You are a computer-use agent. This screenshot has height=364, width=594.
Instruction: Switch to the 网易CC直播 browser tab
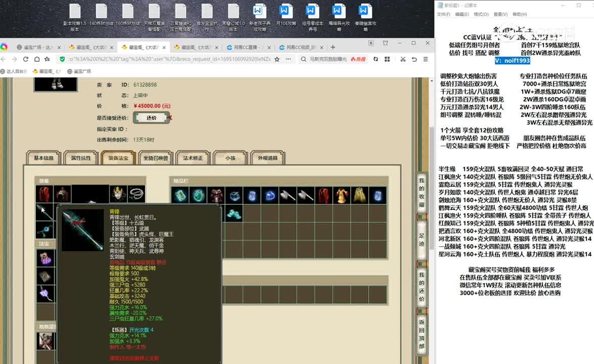(248, 48)
